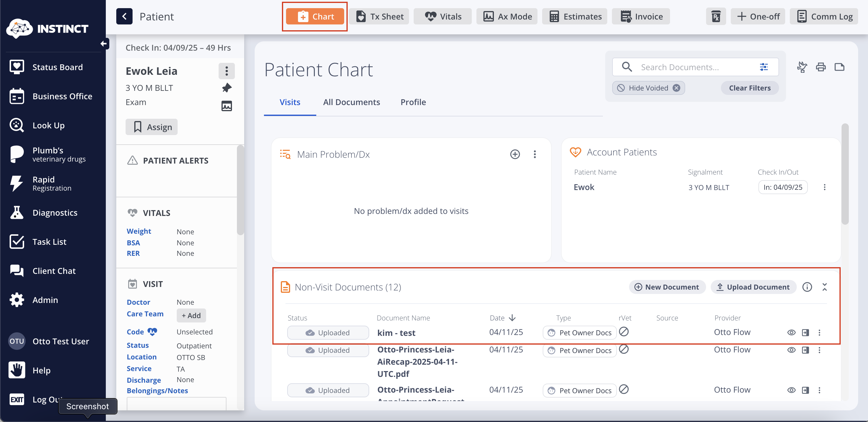This screenshot has width=868, height=422.
Task: Click the Upload Document button
Action: [753, 287]
